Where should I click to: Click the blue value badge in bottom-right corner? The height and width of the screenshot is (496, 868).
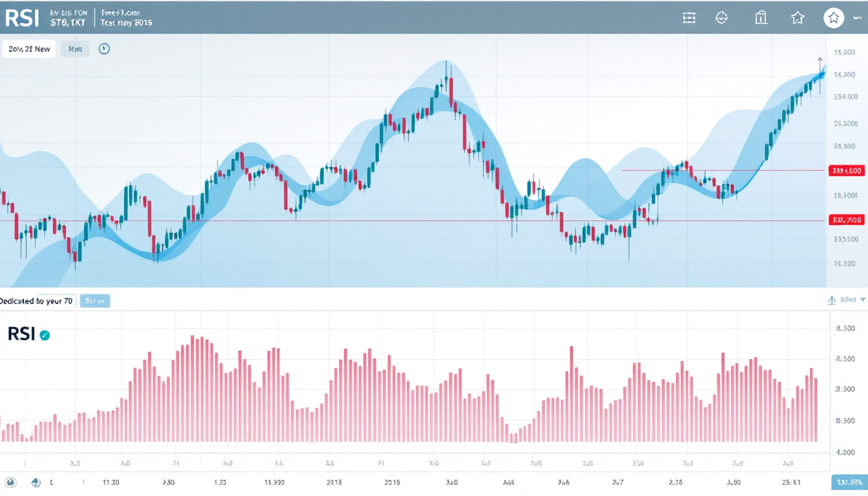[x=848, y=483]
